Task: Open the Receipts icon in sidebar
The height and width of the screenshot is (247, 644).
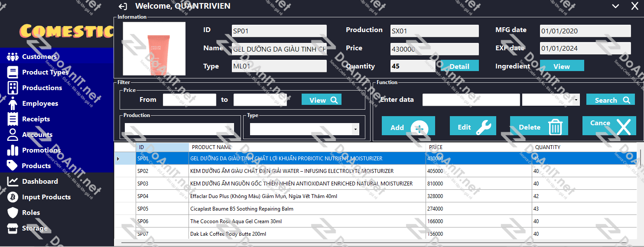Action: (13, 119)
